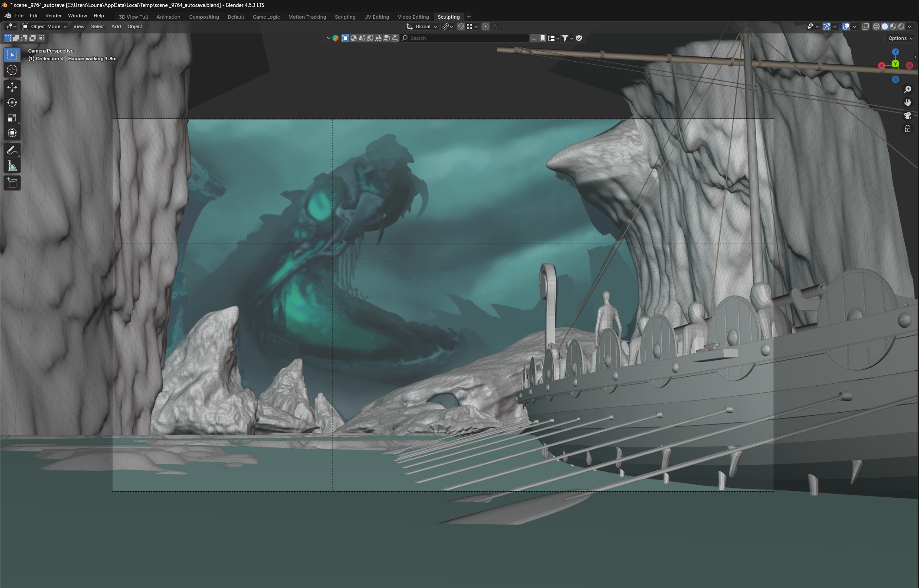Open the Global transform orientation dropdown
The height and width of the screenshot is (588, 919).
pos(422,26)
